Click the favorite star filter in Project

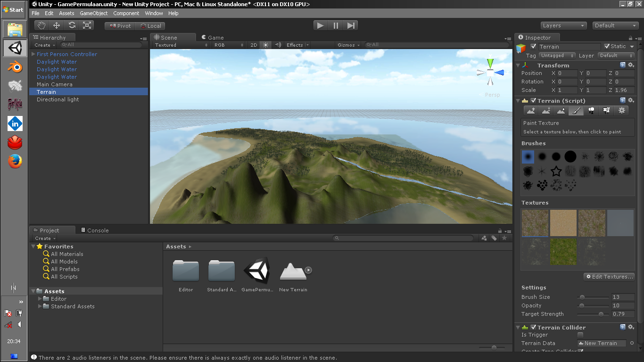pyautogui.click(x=504, y=238)
